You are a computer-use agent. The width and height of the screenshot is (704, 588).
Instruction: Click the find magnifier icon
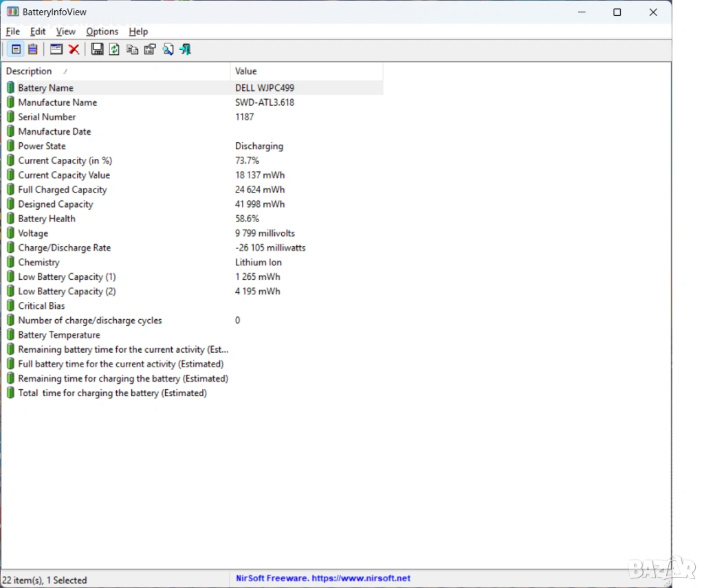coord(168,50)
